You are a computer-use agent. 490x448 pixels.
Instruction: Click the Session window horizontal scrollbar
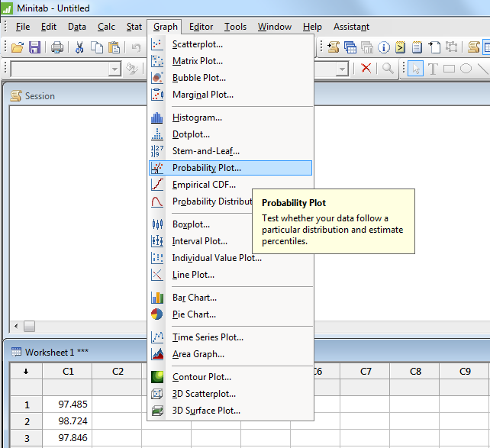click(x=76, y=326)
